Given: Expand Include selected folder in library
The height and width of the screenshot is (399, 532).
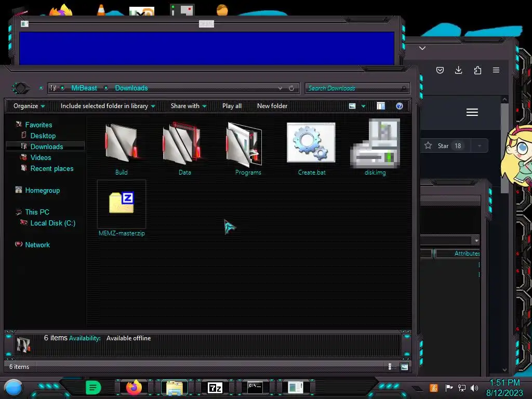Looking at the screenshot, I should [x=108, y=106].
